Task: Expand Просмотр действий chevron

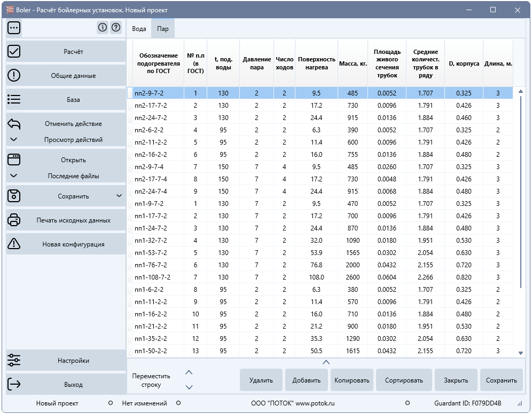Action: [13, 139]
